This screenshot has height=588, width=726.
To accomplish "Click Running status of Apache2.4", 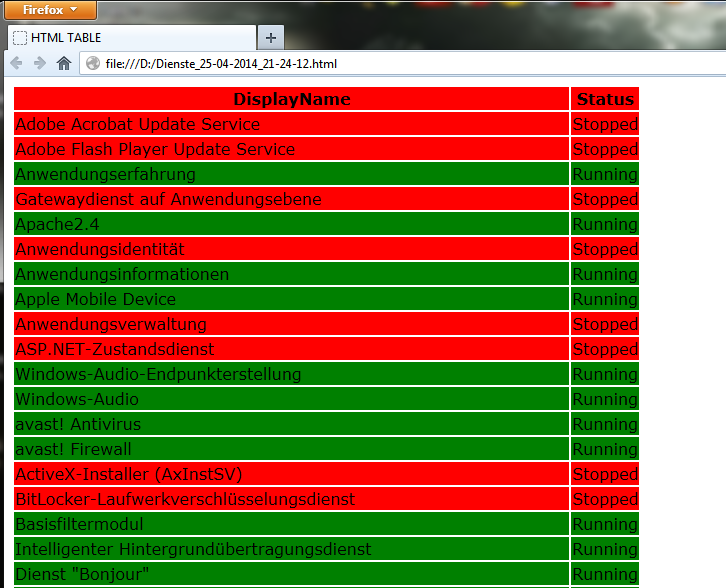I will [605, 224].
